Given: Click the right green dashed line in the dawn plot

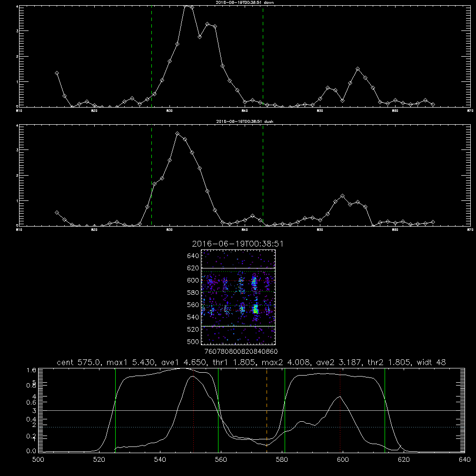Looking at the screenshot, I should tap(263, 57).
